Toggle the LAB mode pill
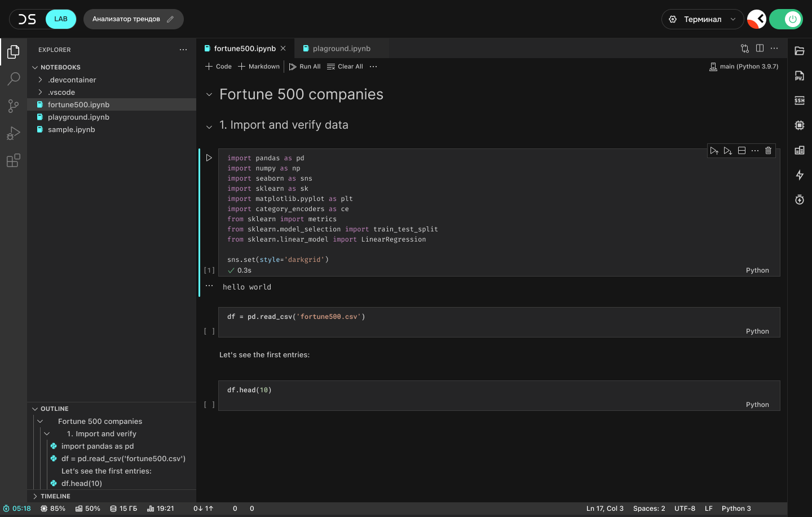The height and width of the screenshot is (517, 812). [x=61, y=19]
